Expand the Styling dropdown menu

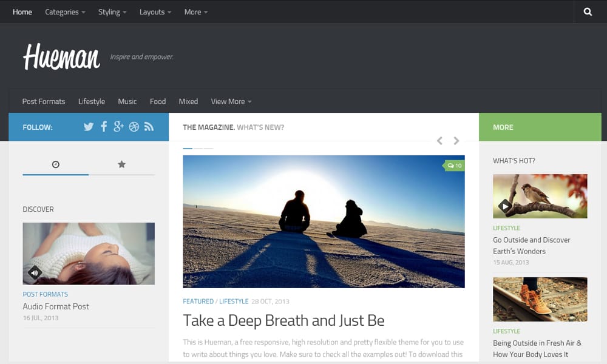[112, 12]
